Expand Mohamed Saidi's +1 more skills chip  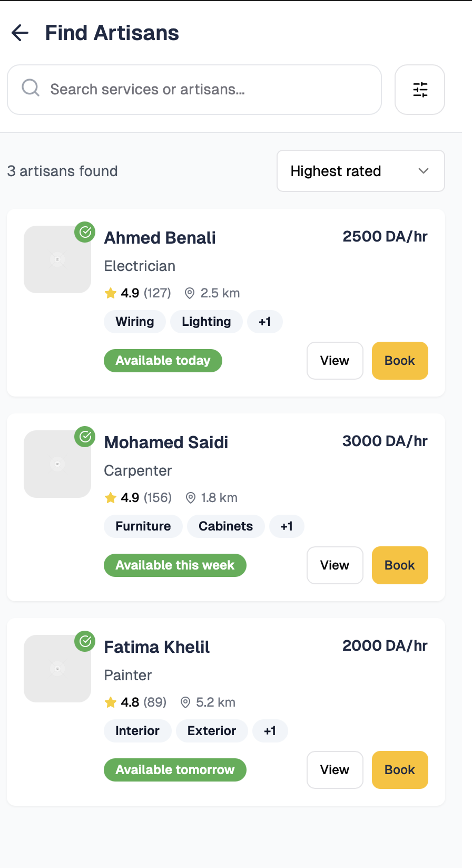[x=287, y=526]
